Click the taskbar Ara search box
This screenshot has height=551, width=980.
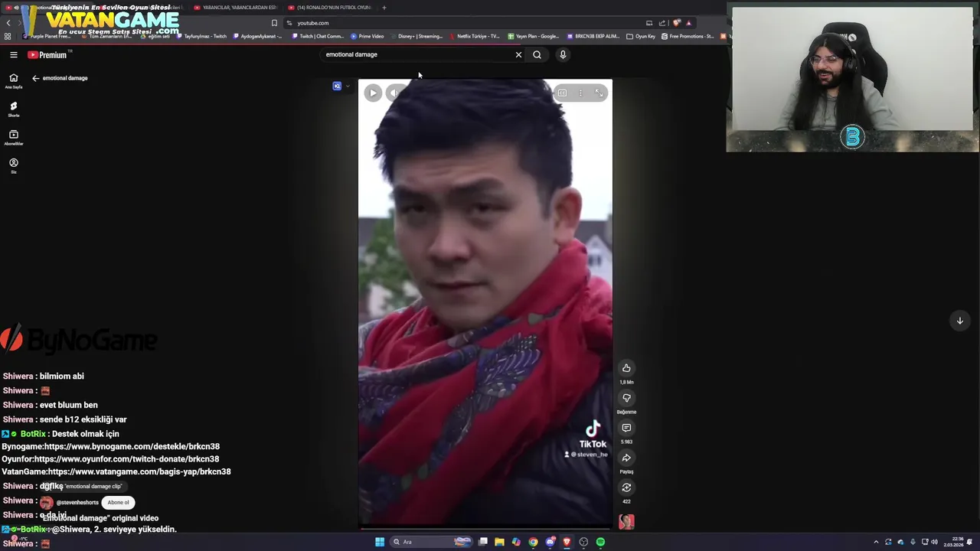tap(431, 542)
